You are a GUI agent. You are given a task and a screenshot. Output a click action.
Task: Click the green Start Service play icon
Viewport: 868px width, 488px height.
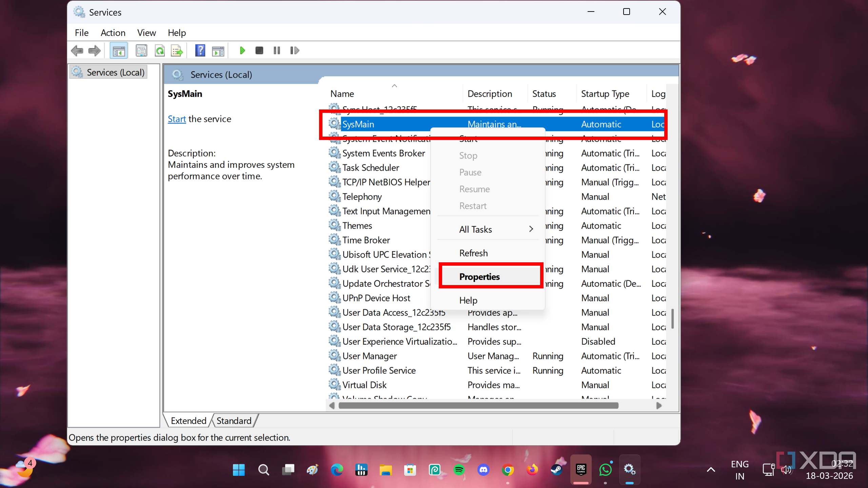tap(242, 51)
